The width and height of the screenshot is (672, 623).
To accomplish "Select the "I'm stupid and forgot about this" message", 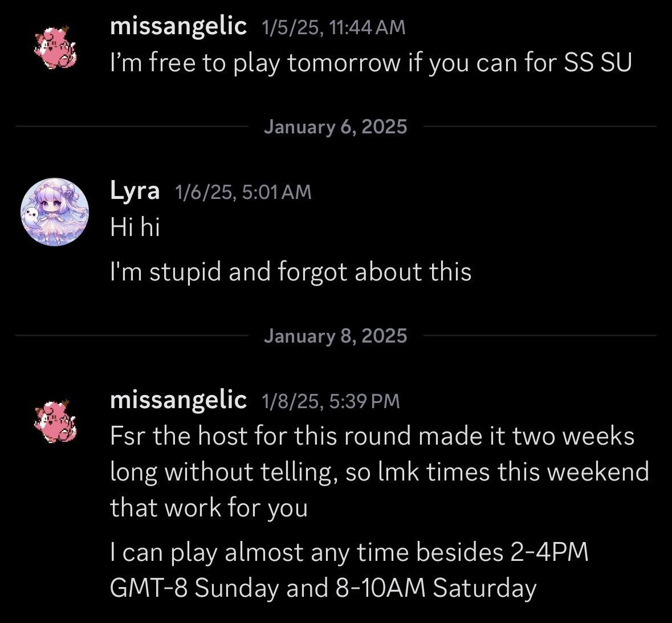I will pyautogui.click(x=291, y=272).
